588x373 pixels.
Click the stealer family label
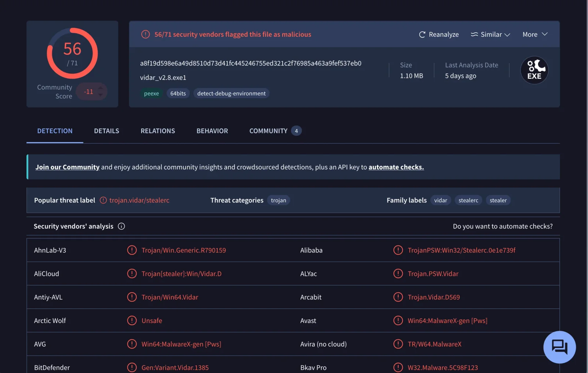click(x=498, y=200)
